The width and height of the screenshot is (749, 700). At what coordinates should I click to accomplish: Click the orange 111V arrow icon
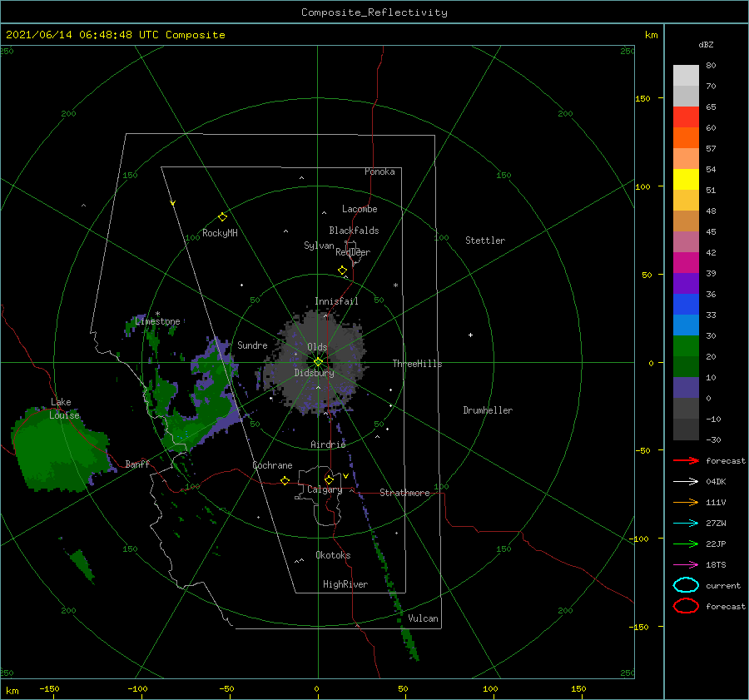pos(686,502)
